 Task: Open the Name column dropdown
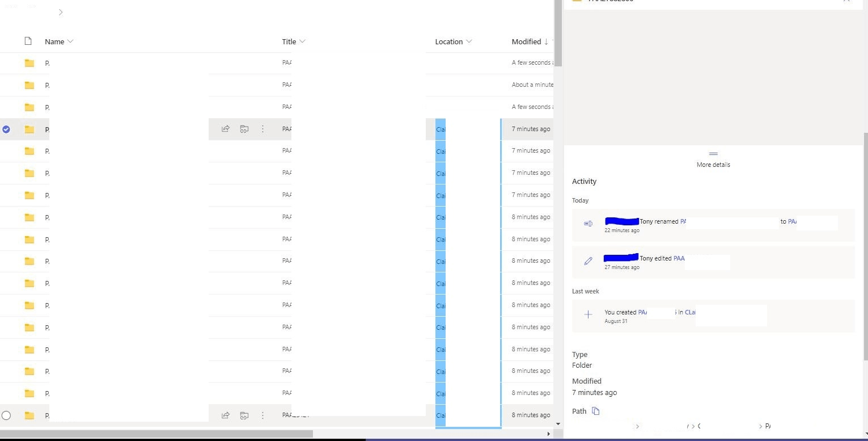[x=70, y=41]
